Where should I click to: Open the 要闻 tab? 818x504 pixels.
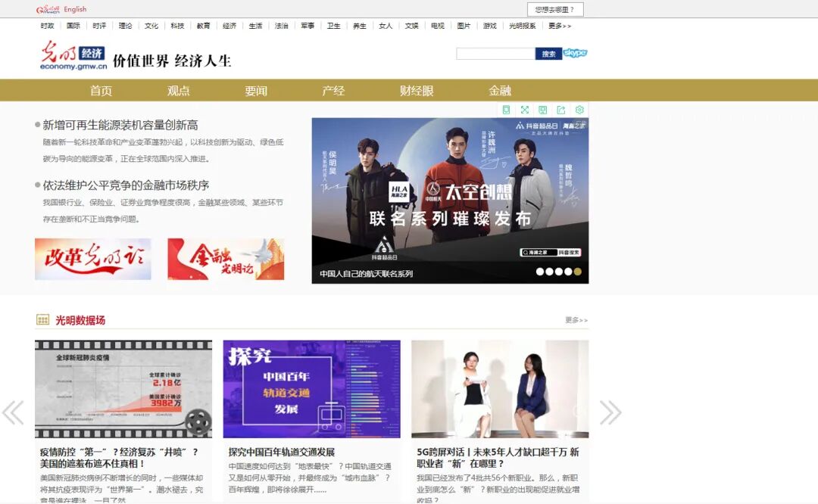pos(256,91)
